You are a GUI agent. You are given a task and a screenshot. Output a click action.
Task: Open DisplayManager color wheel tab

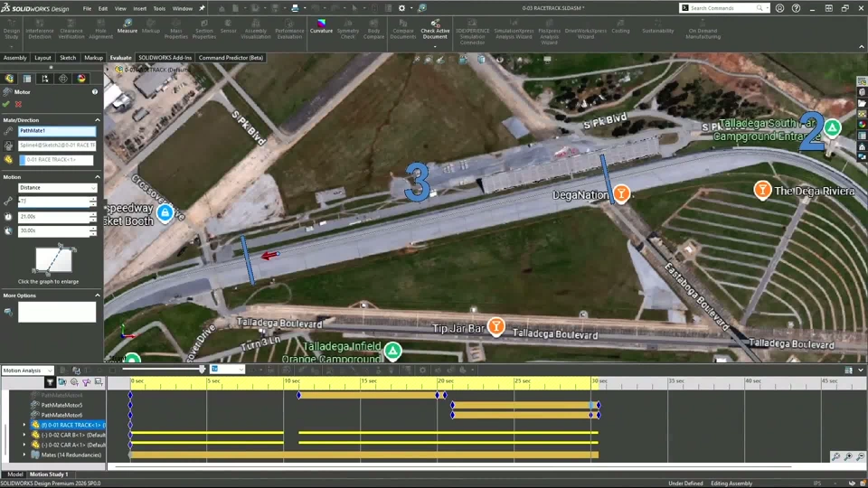pos(81,79)
